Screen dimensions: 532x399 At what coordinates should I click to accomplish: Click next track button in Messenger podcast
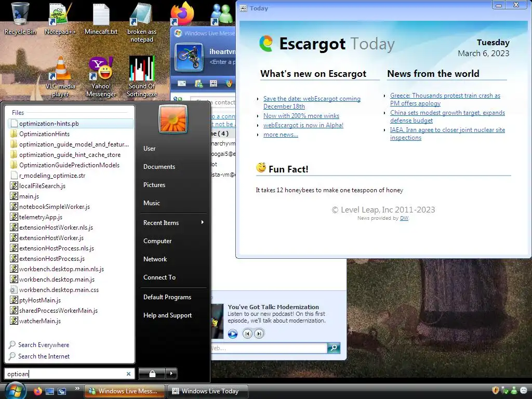click(259, 334)
